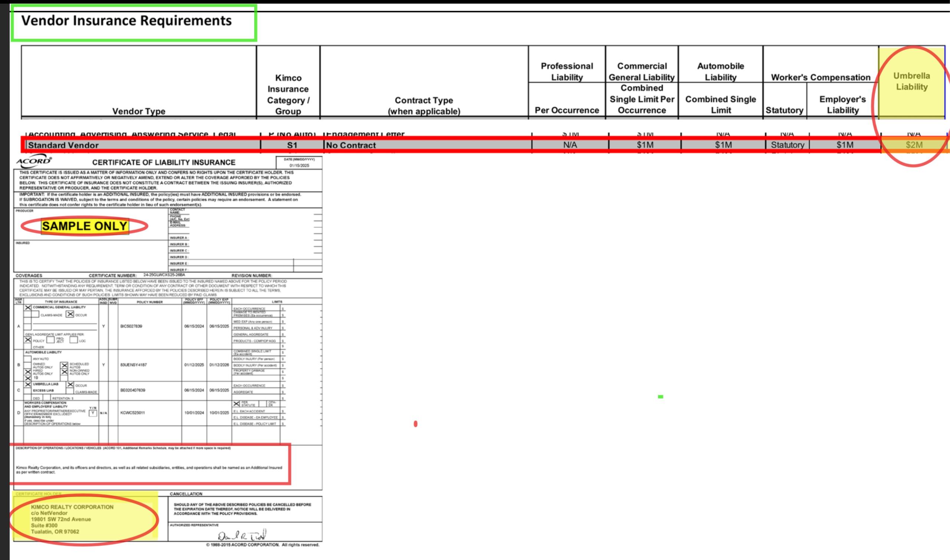Check the Excess Liab box
Screen dimensions: 950x560
point(27,390)
